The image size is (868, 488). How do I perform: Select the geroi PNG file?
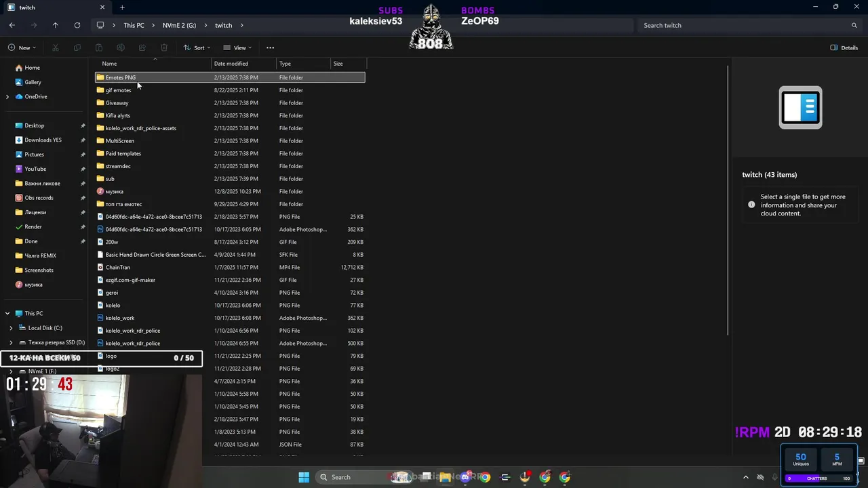coord(230,293)
